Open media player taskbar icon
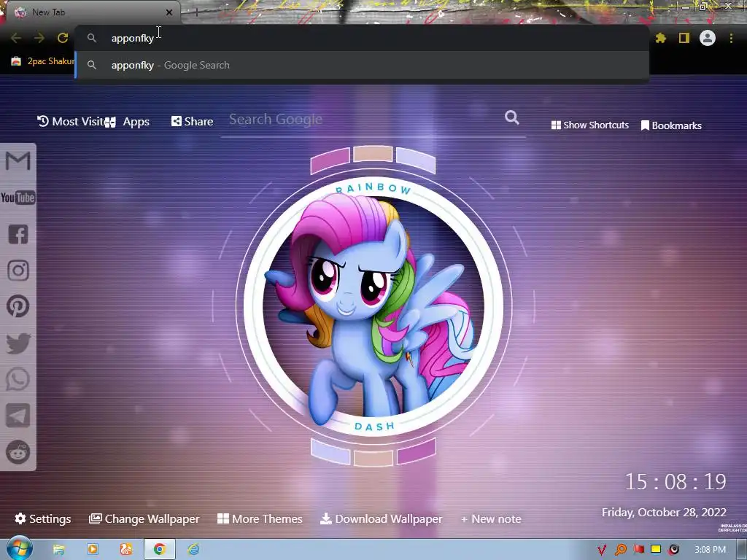 tap(93, 550)
